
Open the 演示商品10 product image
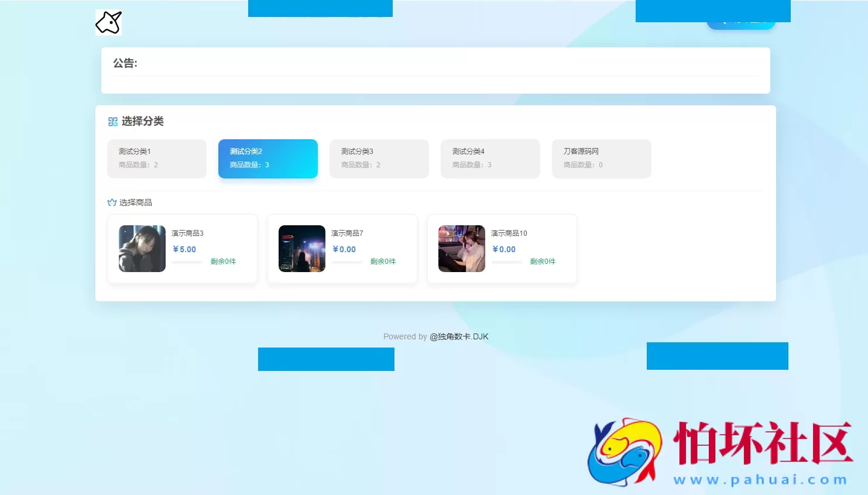click(x=462, y=249)
